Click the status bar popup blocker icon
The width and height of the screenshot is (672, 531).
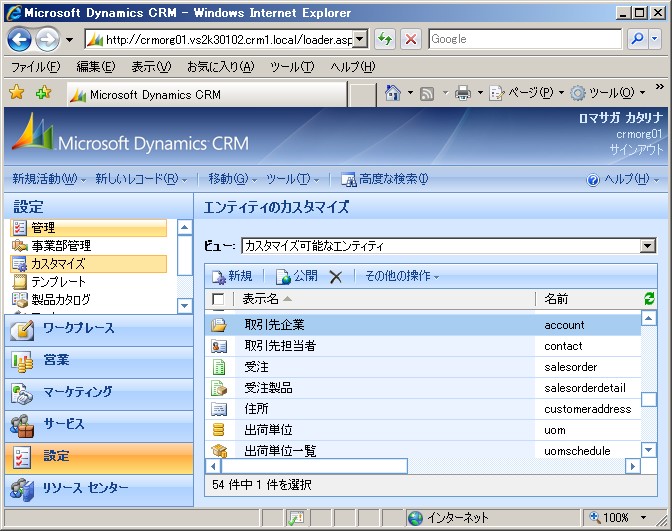296,518
